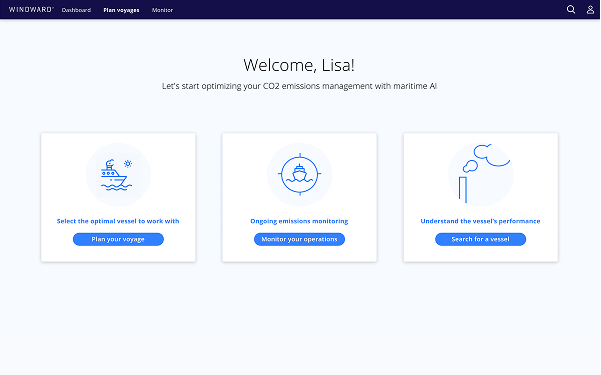Click the ship with sun illustration
601x375 pixels.
(118, 174)
